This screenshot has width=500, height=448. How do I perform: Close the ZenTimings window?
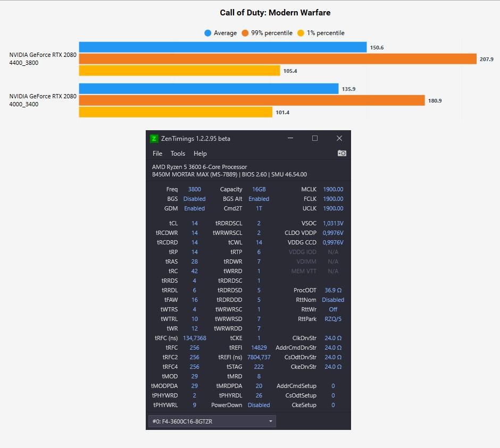339,138
